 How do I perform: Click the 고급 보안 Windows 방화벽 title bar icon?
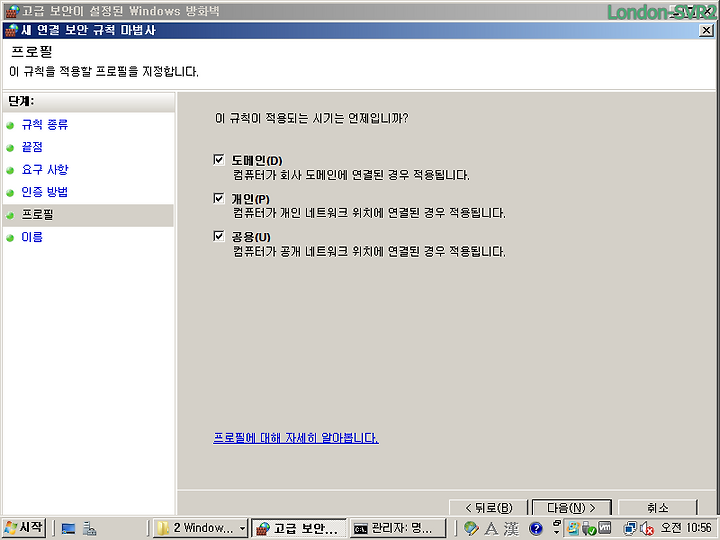click(x=12, y=11)
